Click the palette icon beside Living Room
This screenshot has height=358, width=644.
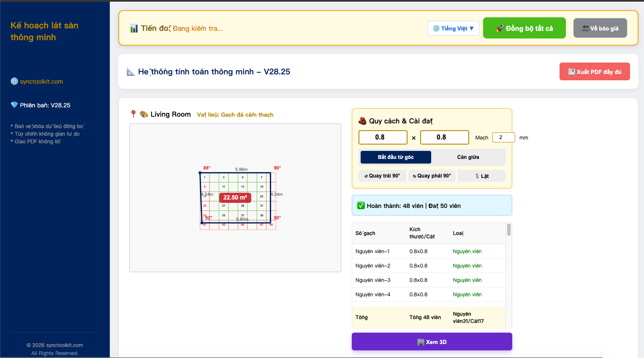click(144, 114)
